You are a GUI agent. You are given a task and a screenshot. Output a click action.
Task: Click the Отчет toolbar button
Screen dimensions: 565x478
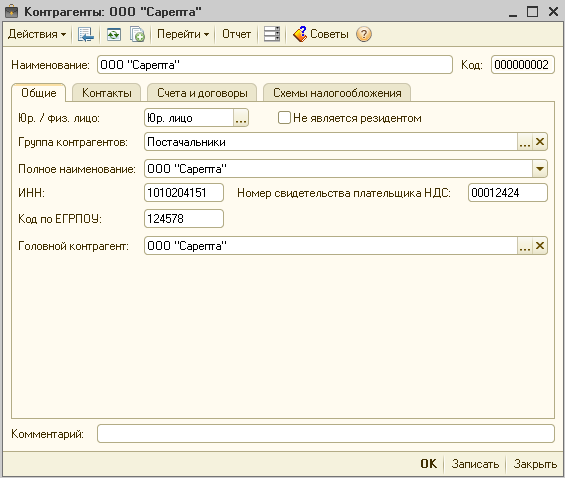coord(236,34)
